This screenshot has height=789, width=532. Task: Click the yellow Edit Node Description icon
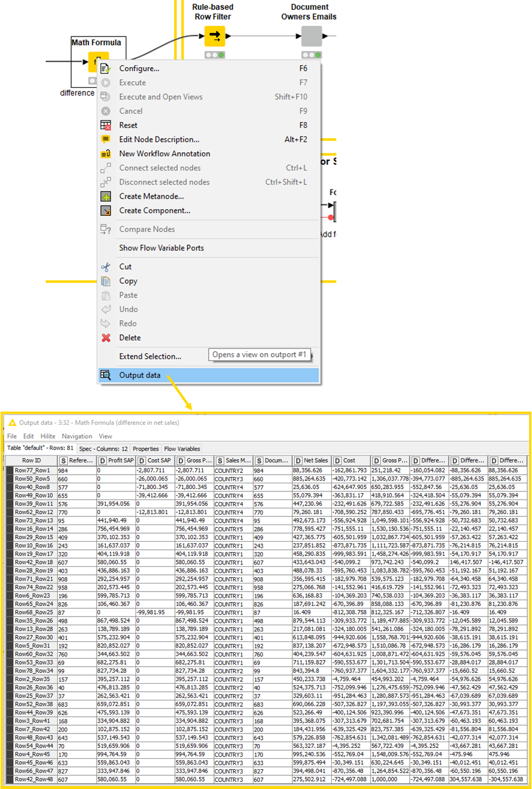105,140
